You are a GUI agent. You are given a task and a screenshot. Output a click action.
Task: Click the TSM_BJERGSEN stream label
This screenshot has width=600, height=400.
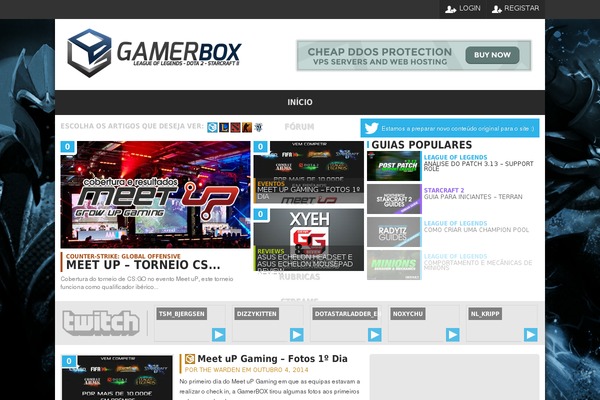(x=182, y=314)
